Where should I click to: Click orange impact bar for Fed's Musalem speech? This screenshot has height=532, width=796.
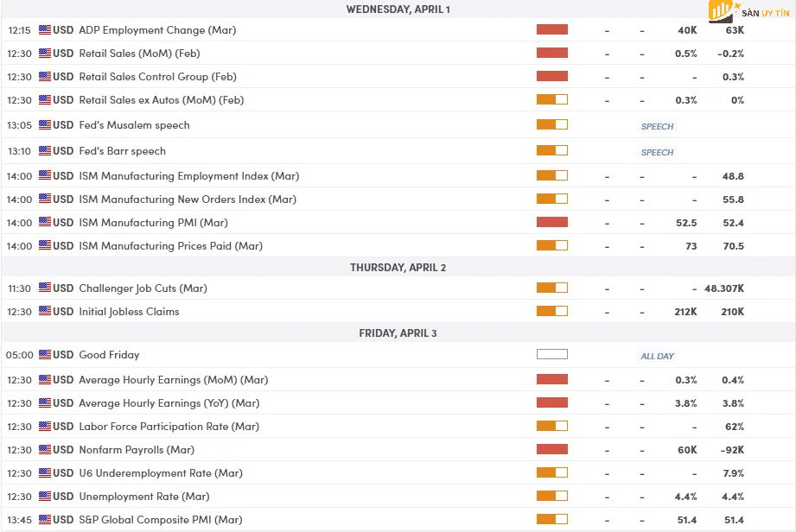[x=551, y=125]
